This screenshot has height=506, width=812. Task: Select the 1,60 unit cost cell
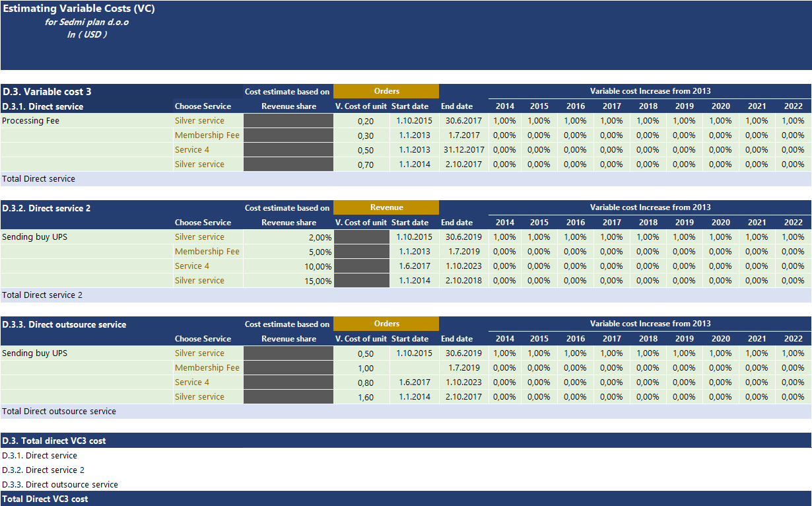coord(361,397)
